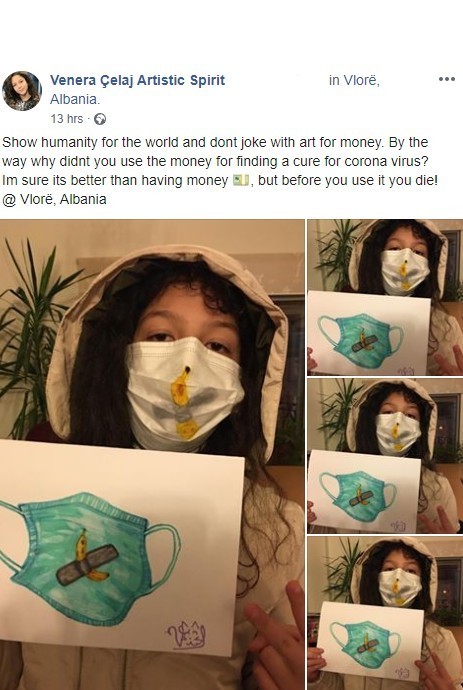
Task: Click the post caption starting 'Show humanity'
Action: [x=220, y=171]
